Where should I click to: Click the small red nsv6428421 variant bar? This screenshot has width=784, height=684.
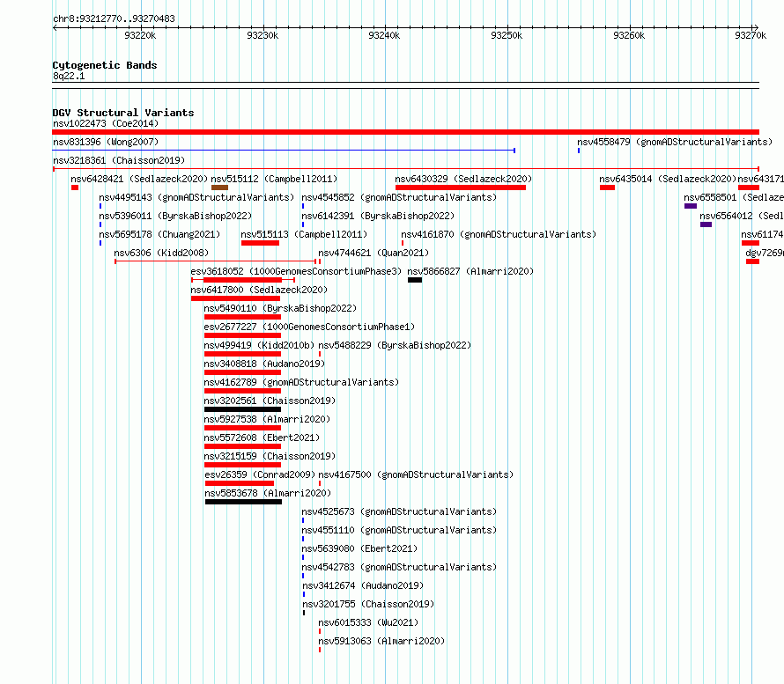pyautogui.click(x=75, y=188)
